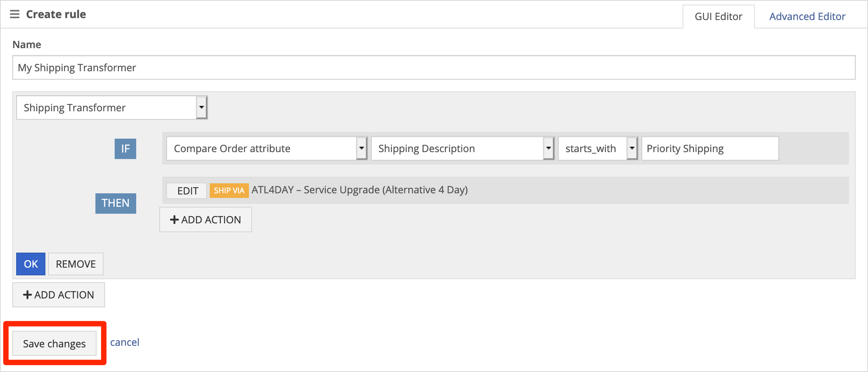Screen dimensions: 868x372
Task: Click ADD ACTION under the THEN block
Action: (x=205, y=220)
